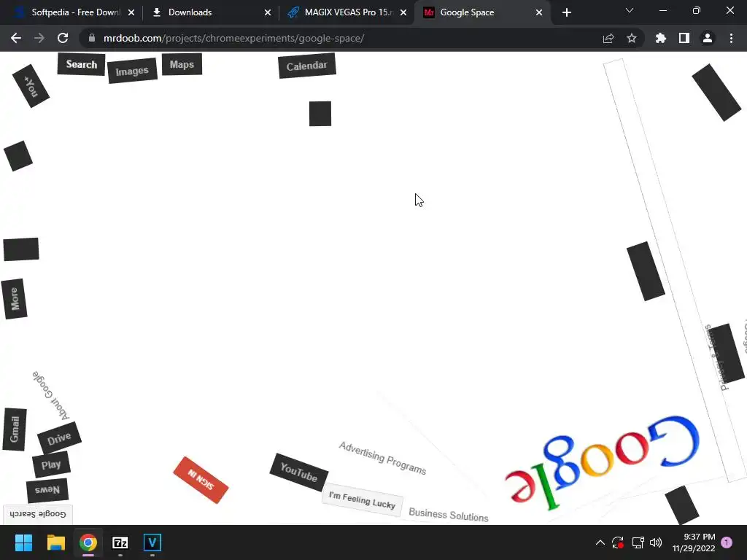Open the Business Solutions link
The image size is (747, 560).
pos(449,515)
